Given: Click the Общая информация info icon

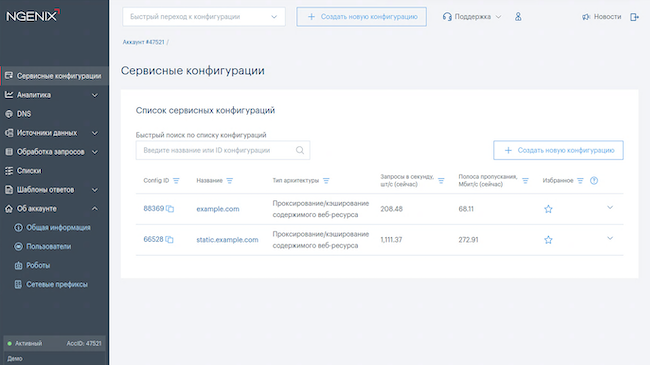Looking at the screenshot, I should pos(18,227).
